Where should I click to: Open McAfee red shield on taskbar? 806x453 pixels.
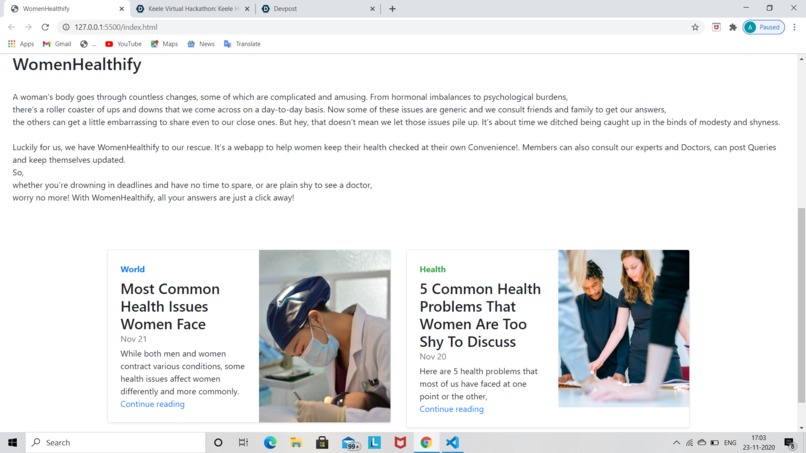[x=400, y=443]
